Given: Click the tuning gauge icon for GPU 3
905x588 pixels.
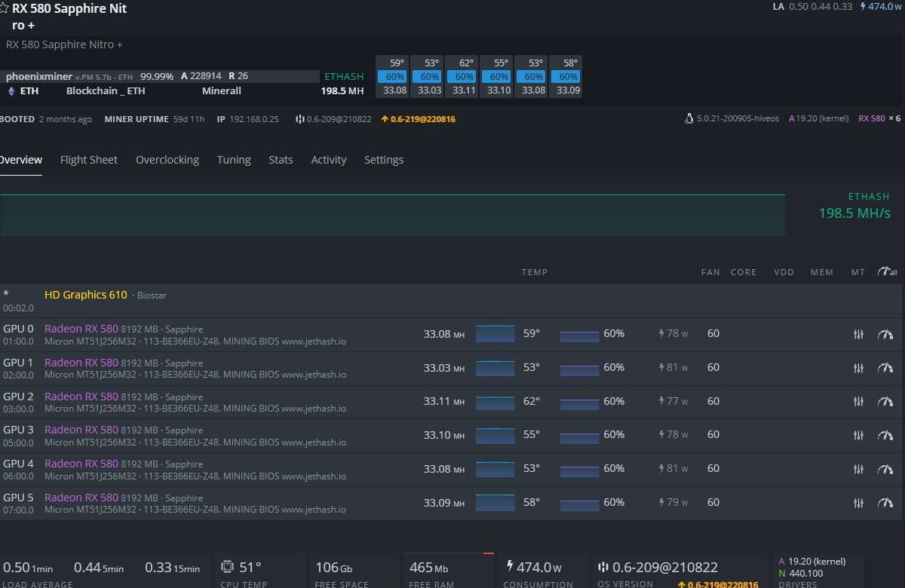Looking at the screenshot, I should 885,435.
